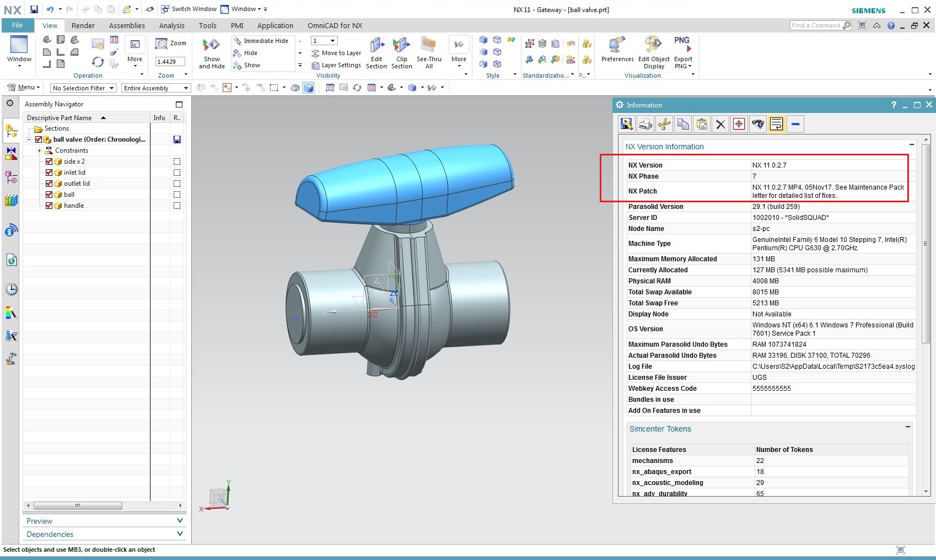936x560 pixels.
Task: Switch to the Tools tab
Action: pyautogui.click(x=208, y=25)
